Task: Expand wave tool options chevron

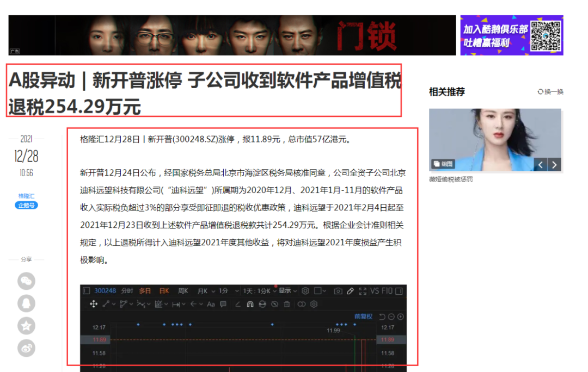Action: coord(149,304)
